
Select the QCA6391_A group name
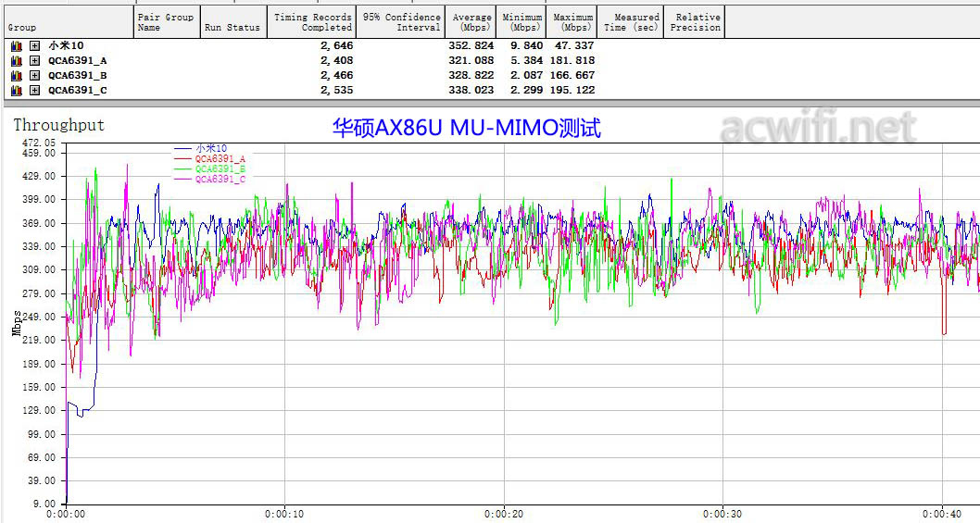[78, 60]
